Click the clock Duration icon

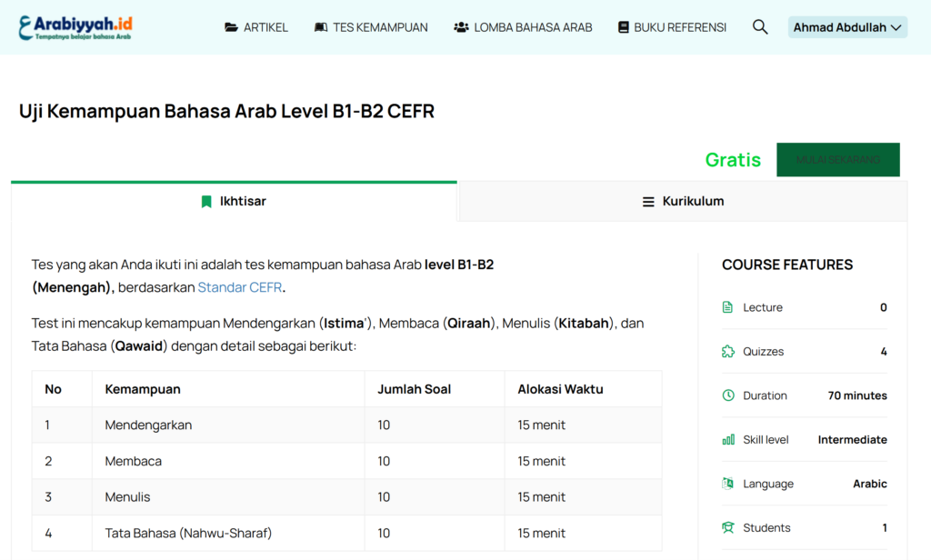(x=728, y=395)
